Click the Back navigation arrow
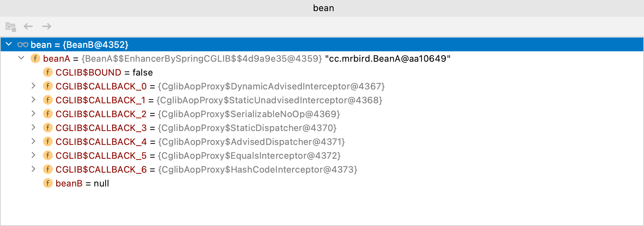The width and height of the screenshot is (644, 226). pyautogui.click(x=28, y=26)
